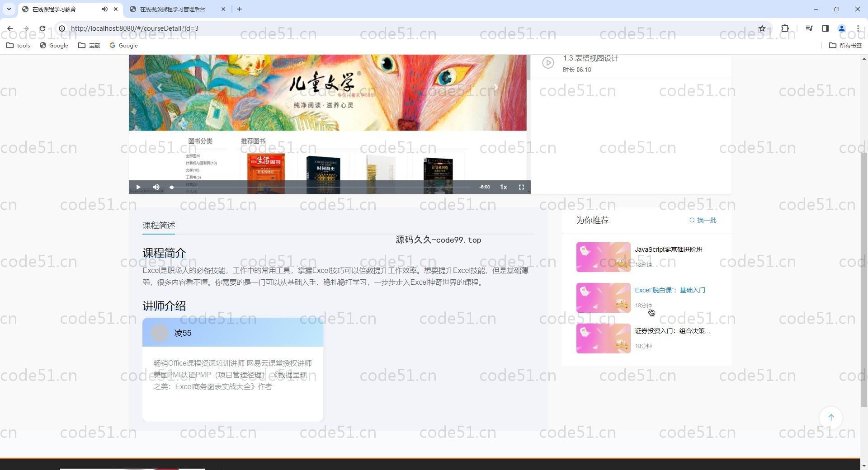Change playback speed 1x
This screenshot has height=470, width=868.
503,187
